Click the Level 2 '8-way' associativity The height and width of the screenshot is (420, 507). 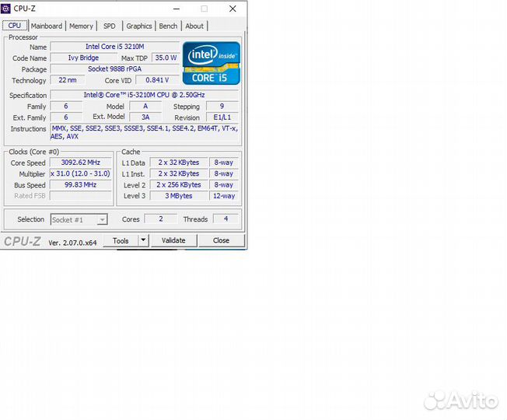coord(224,185)
